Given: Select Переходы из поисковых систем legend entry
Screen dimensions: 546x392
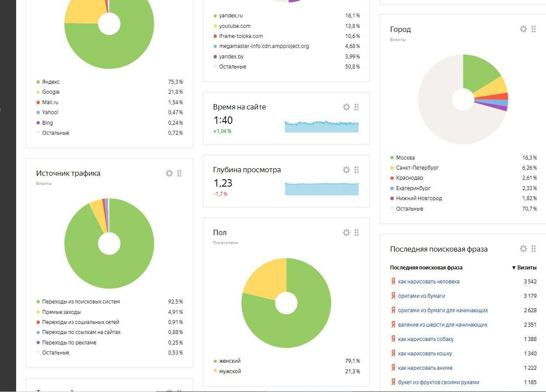Looking at the screenshot, I should [81, 302].
